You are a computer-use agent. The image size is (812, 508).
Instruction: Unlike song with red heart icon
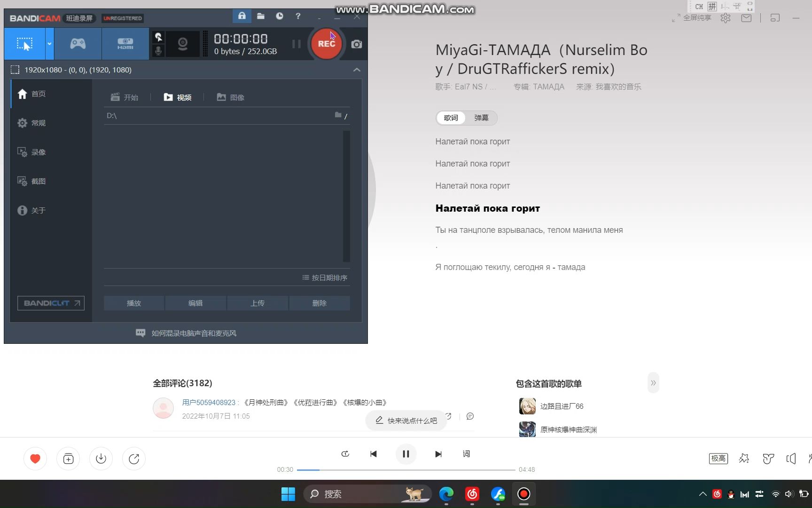click(x=35, y=459)
